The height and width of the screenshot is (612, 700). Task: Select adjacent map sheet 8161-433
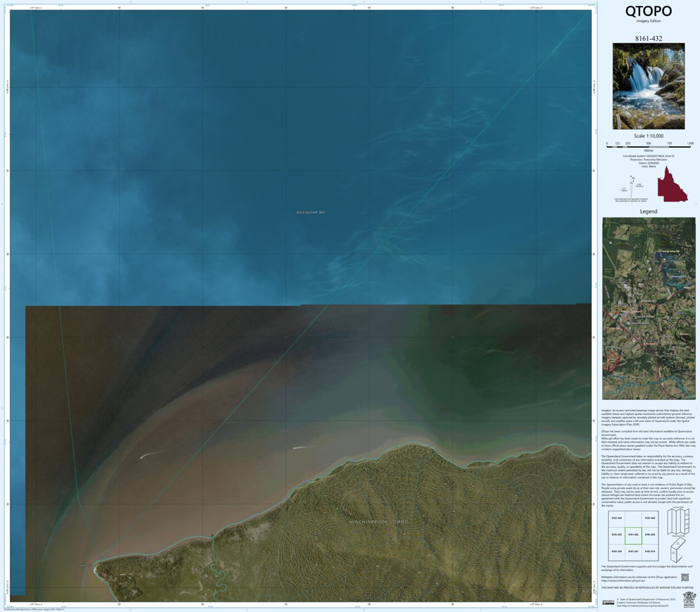(x=616, y=534)
